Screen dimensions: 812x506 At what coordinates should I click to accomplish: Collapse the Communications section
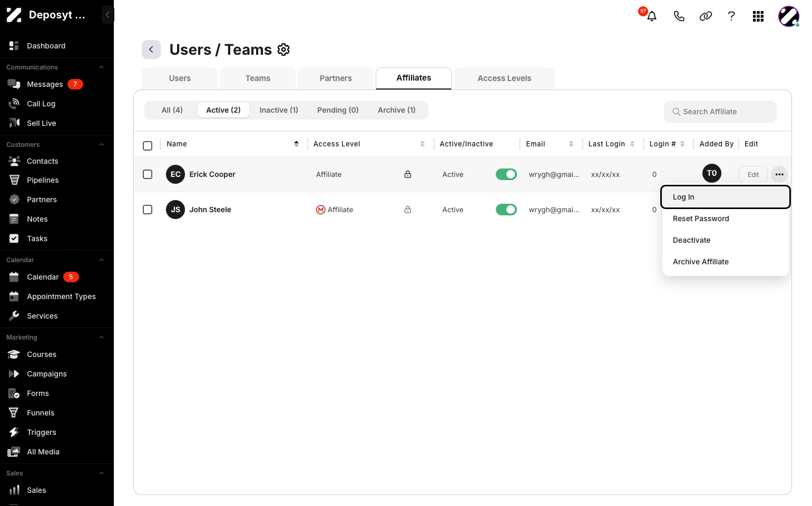[102, 67]
